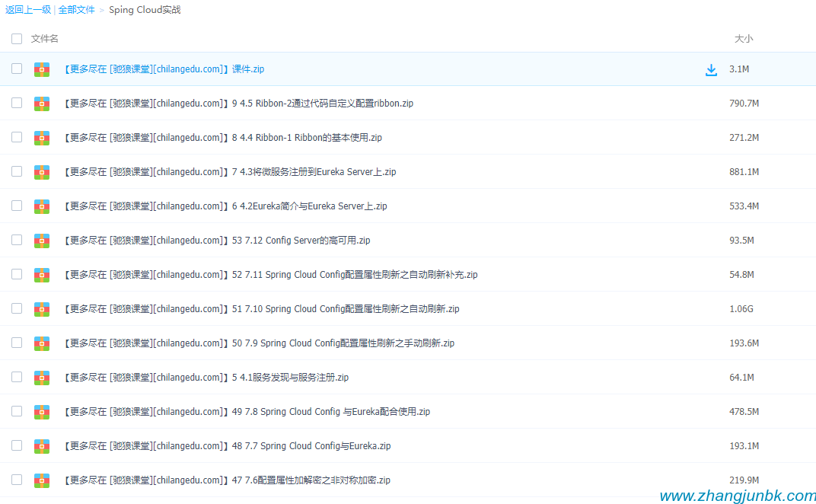Tick checkbox for 48 7.7 Config与Eureka zip
The height and width of the screenshot is (504, 816).
click(17, 445)
